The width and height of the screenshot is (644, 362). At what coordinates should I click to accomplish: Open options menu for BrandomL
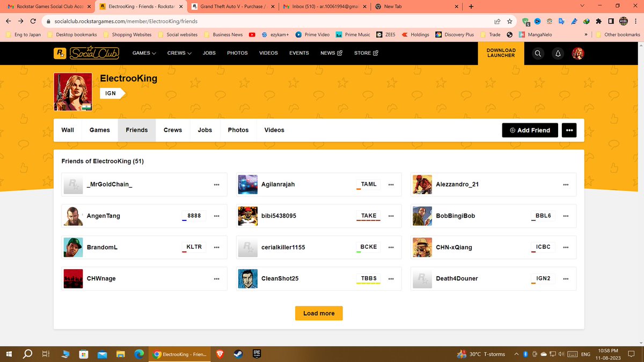click(216, 247)
